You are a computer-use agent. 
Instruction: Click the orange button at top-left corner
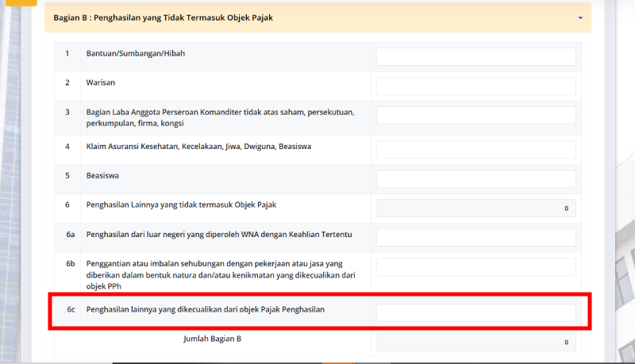point(26,2)
